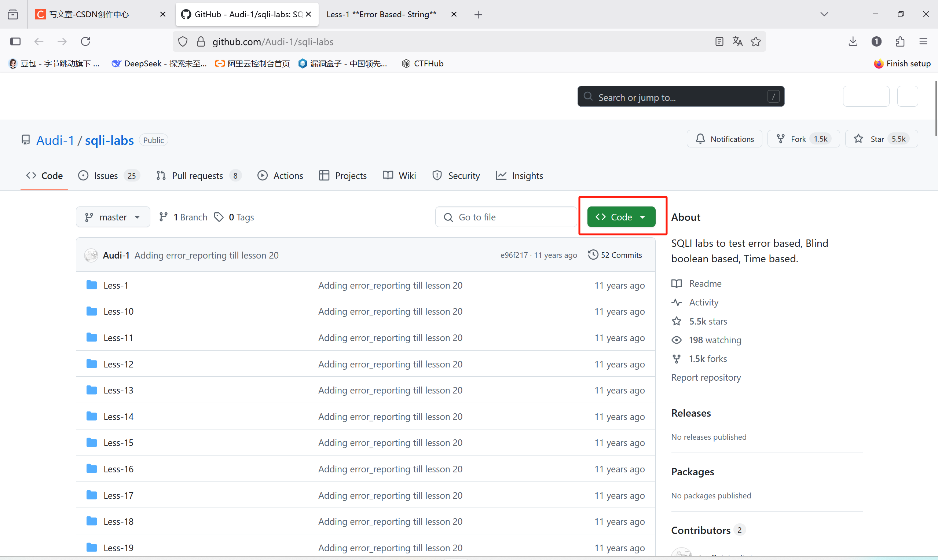Bookmark the current page
Screen dimensions: 938x560
(756, 41)
